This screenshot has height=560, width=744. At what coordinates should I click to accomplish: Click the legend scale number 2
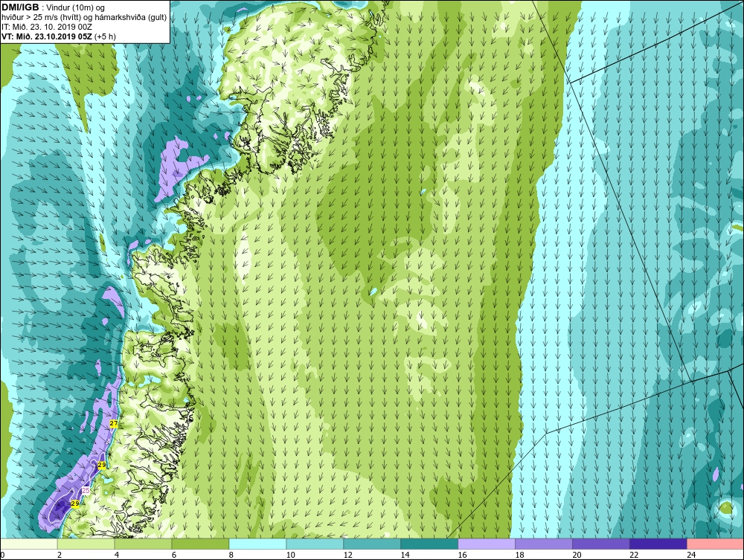click(x=60, y=555)
